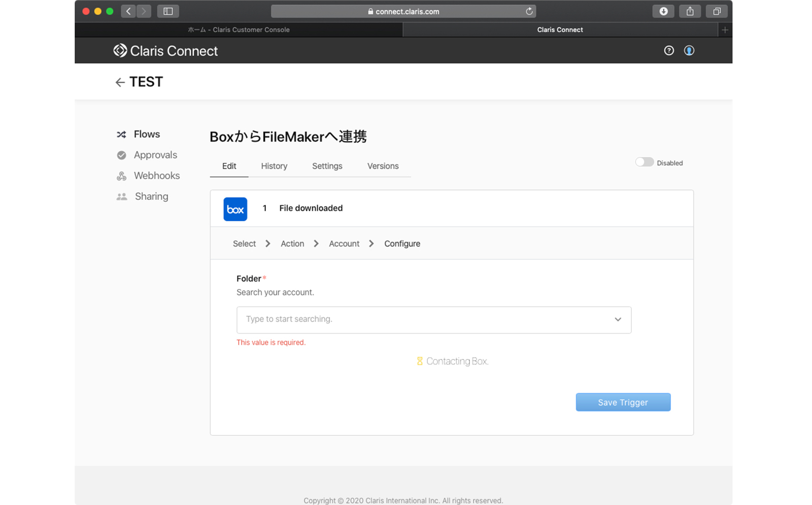Expand the Folder dropdown arrow
812x505 pixels.
(x=618, y=319)
